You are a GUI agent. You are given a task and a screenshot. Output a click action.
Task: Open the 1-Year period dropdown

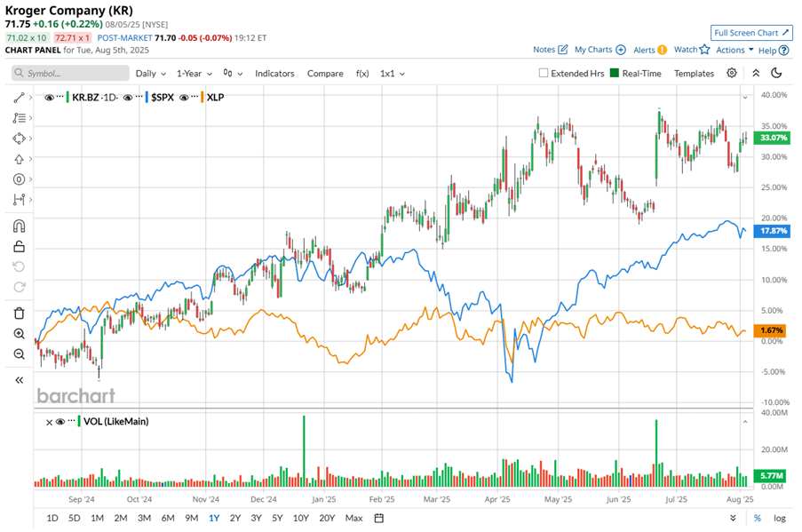(x=194, y=73)
